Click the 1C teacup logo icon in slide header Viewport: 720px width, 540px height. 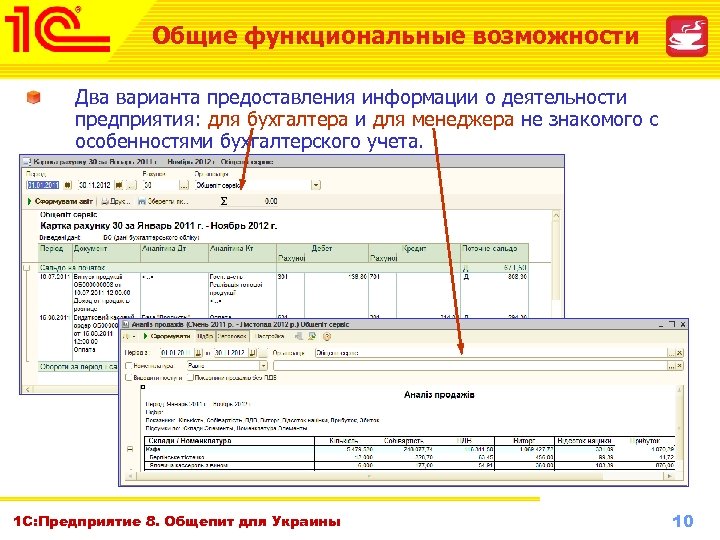tap(687, 36)
